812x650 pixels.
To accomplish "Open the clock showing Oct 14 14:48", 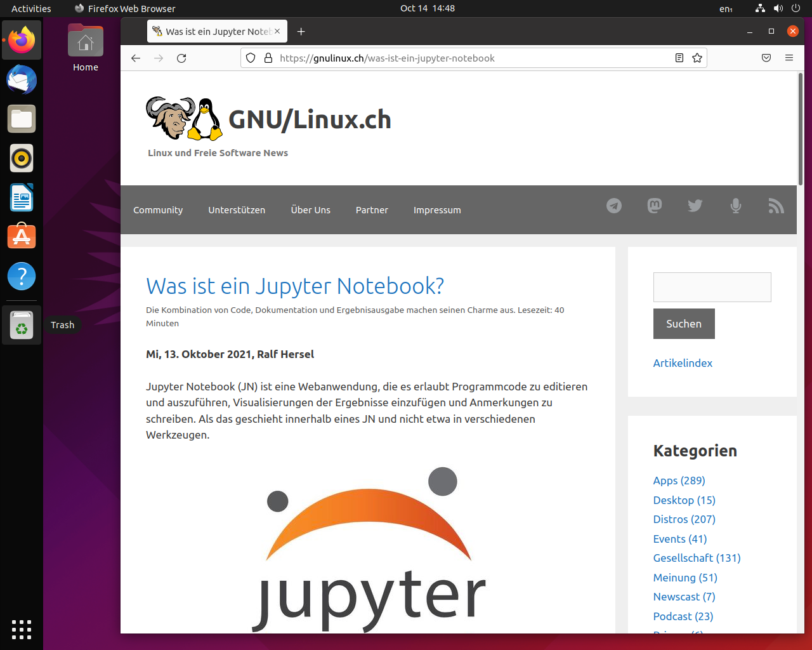I will [x=428, y=8].
